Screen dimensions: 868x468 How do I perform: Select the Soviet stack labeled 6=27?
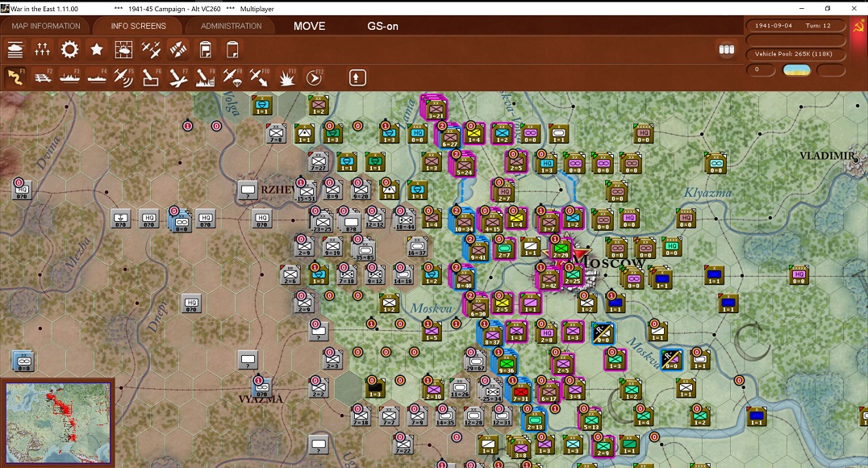(x=449, y=136)
